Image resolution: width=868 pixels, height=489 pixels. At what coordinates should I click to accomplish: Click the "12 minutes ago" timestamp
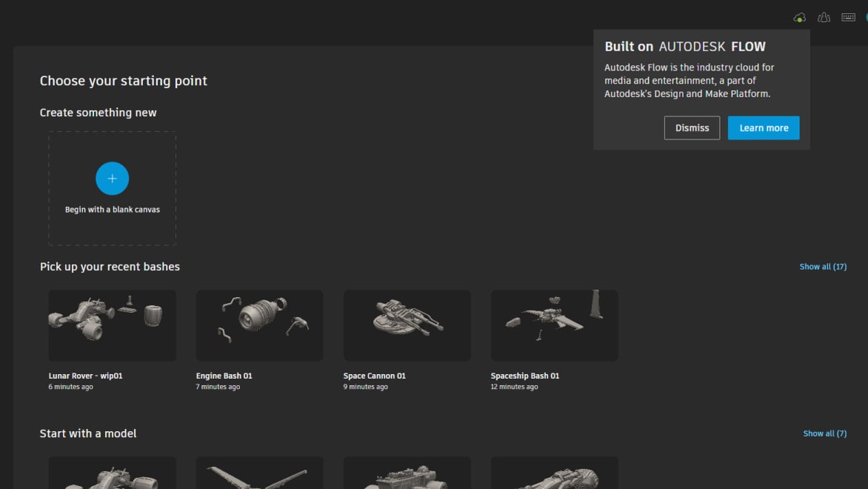[x=514, y=387]
